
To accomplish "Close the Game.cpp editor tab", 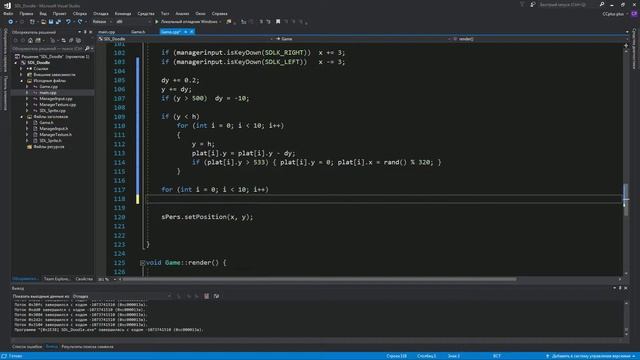I will [192, 32].
